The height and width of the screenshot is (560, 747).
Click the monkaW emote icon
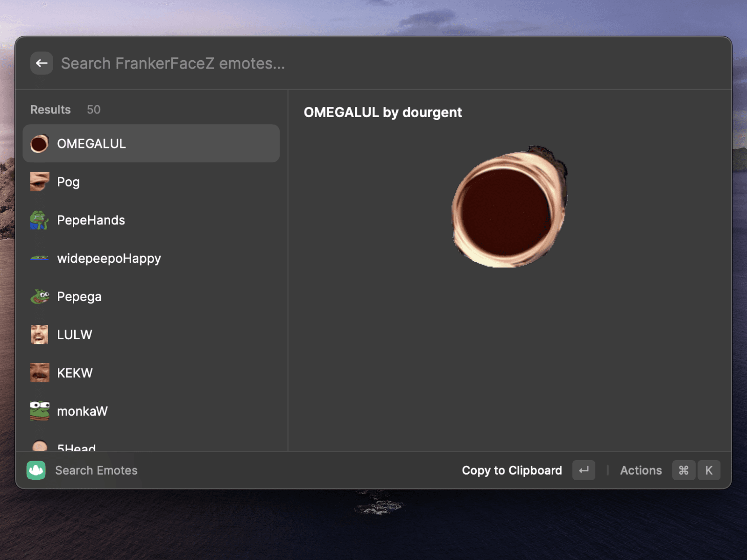(x=39, y=411)
